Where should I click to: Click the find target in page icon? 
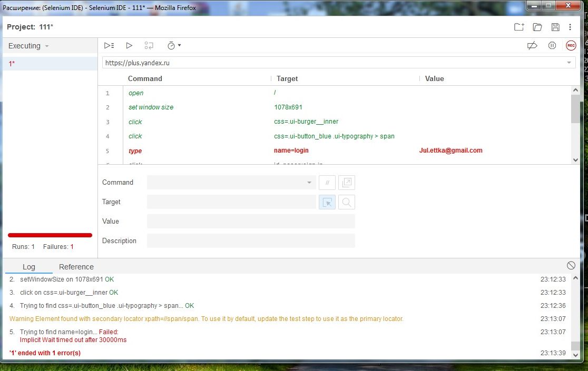(x=347, y=202)
